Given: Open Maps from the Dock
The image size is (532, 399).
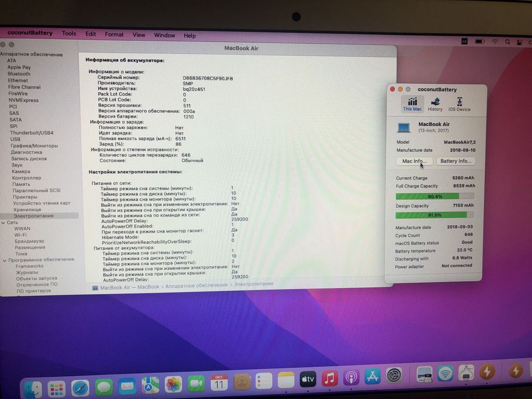Looking at the screenshot, I should (151, 385).
